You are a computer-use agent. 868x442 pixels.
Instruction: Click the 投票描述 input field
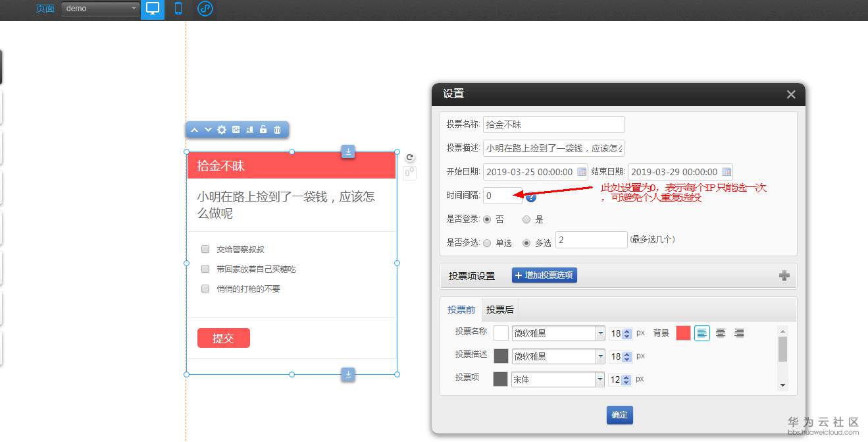554,148
